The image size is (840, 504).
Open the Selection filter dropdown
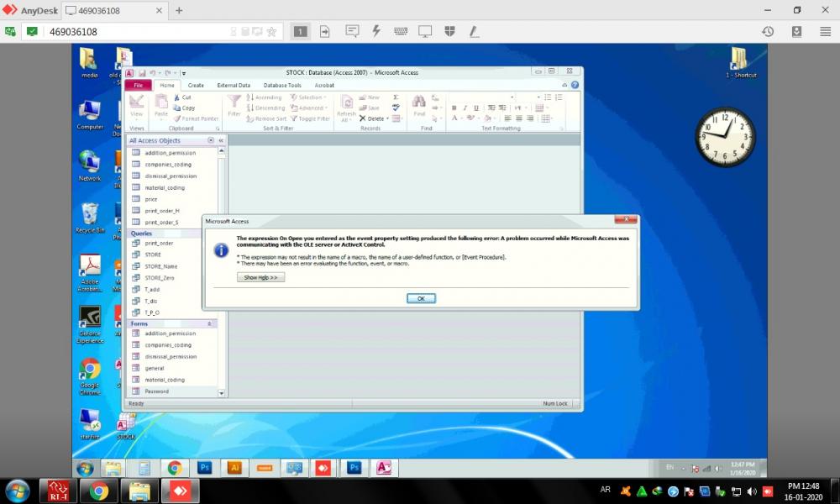click(x=308, y=97)
